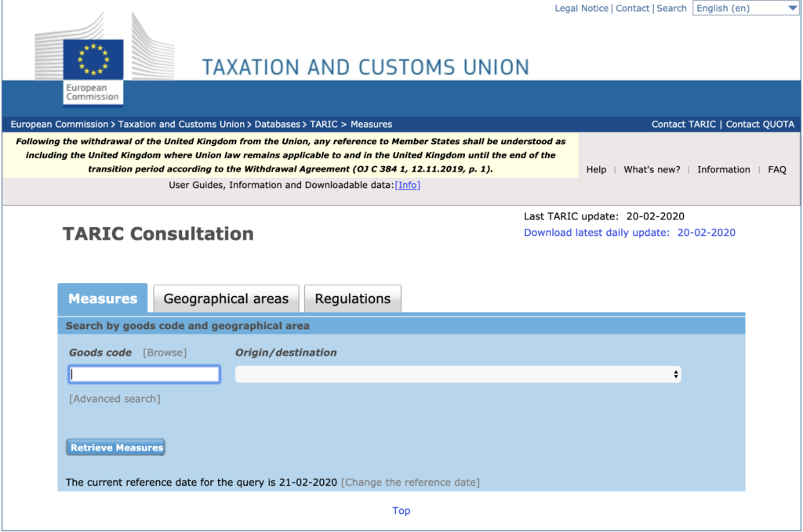Switch to the Regulations tab
The width and height of the screenshot is (803, 532).
click(x=352, y=299)
